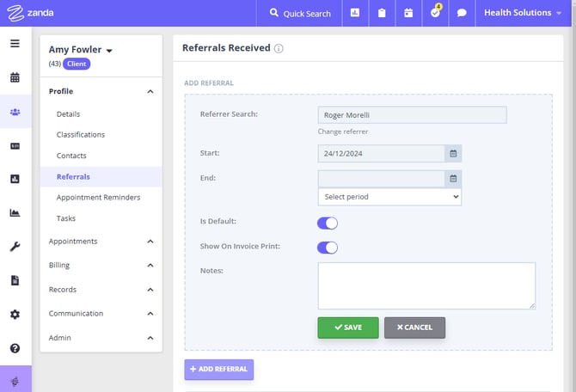Image resolution: width=576 pixels, height=392 pixels.
Task: Open the wrench tools icon in sidebar
Action: tap(15, 247)
